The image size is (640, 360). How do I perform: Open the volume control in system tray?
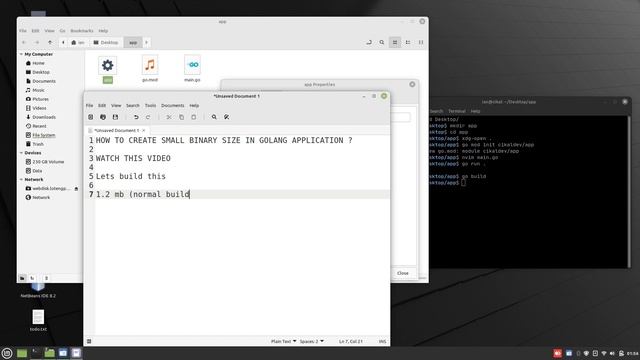point(612,353)
